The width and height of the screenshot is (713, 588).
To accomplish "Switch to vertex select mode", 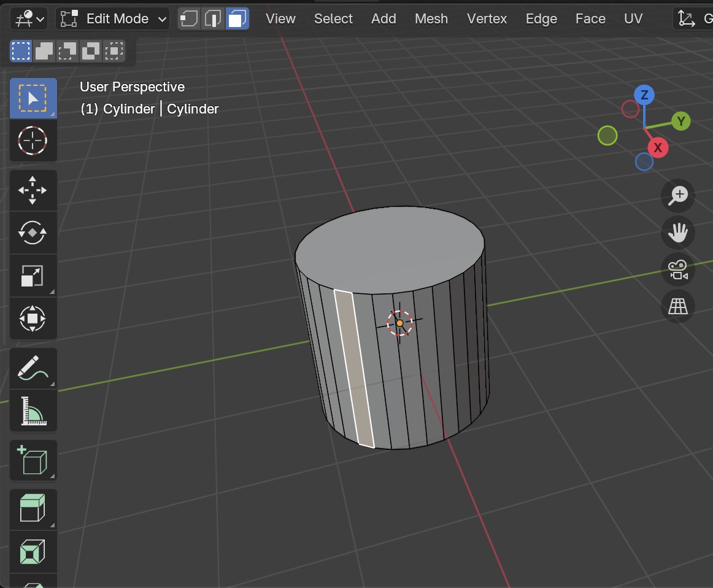I will click(x=189, y=18).
